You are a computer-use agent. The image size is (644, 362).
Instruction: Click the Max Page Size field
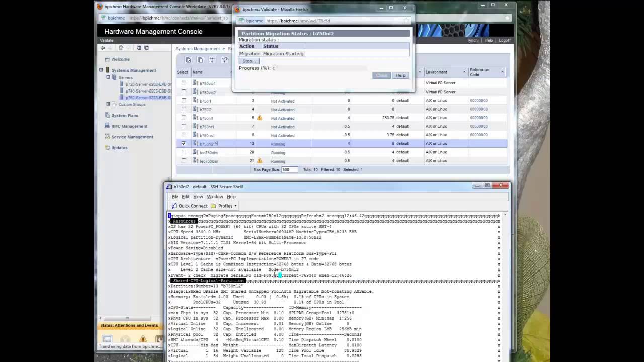289,170
